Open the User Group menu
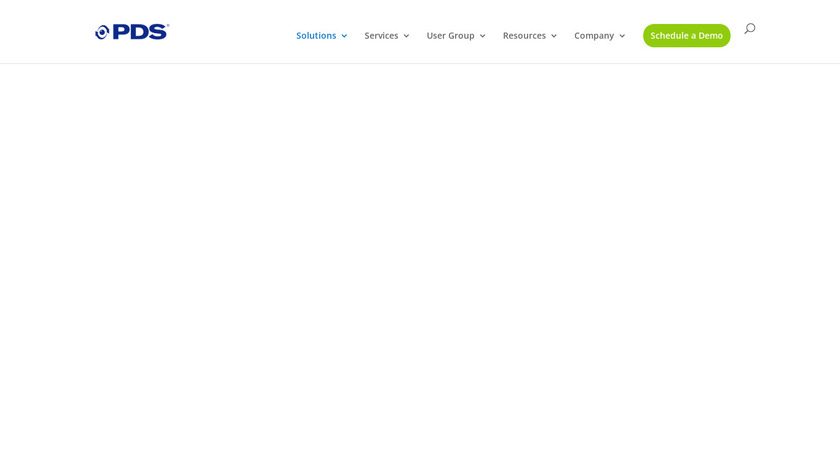This screenshot has height=472, width=840. click(x=450, y=35)
